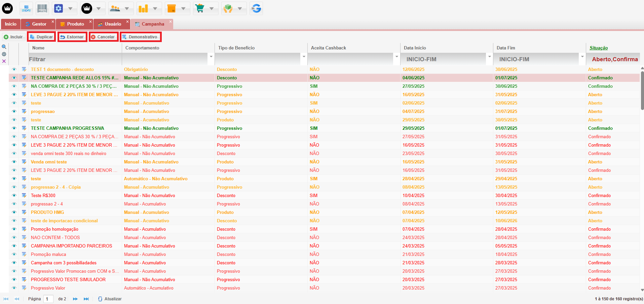The width and height of the screenshot is (644, 304).
Task: Click the magnifier search icon beside grid
Action: (x=4, y=47)
